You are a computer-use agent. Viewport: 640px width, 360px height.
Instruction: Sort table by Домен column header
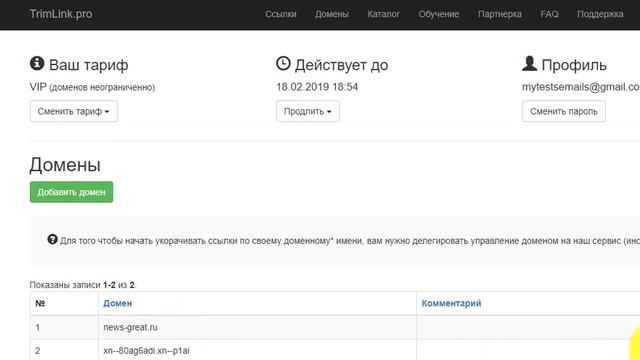118,303
